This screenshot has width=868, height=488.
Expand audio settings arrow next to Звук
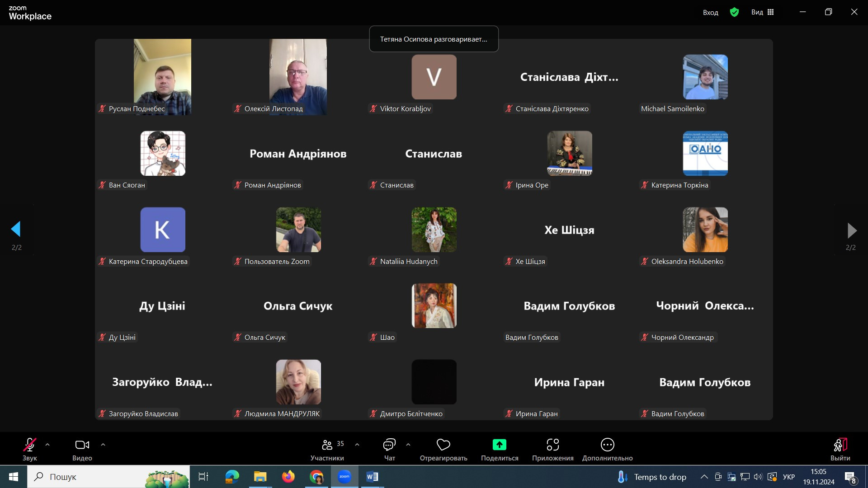47,445
